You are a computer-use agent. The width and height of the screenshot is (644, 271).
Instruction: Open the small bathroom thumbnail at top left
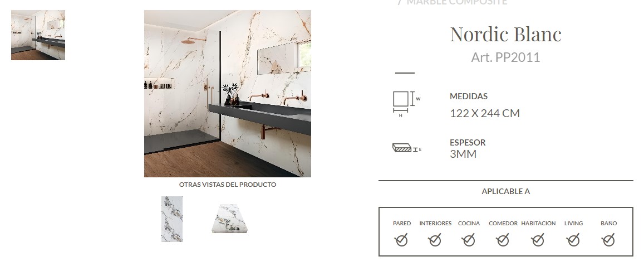38,35
